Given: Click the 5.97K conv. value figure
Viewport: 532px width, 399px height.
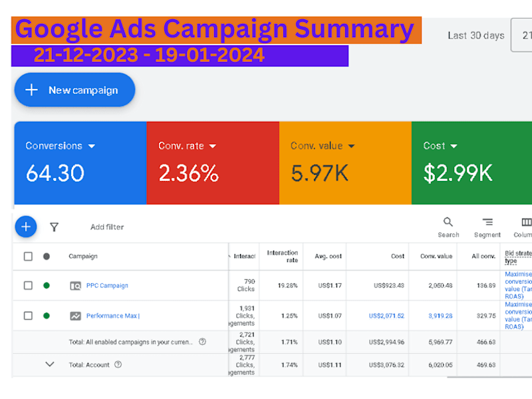Looking at the screenshot, I should tap(320, 173).
